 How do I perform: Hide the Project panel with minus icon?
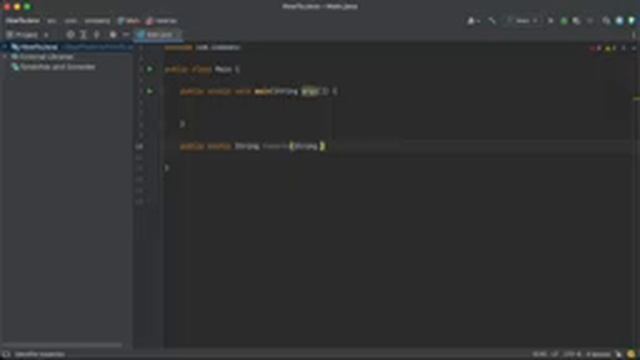[x=126, y=35]
